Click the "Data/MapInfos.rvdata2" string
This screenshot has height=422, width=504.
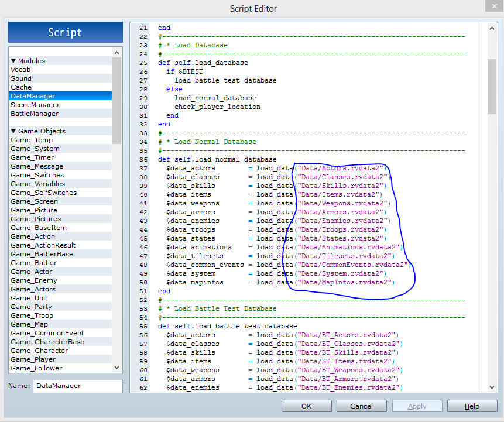point(344,282)
